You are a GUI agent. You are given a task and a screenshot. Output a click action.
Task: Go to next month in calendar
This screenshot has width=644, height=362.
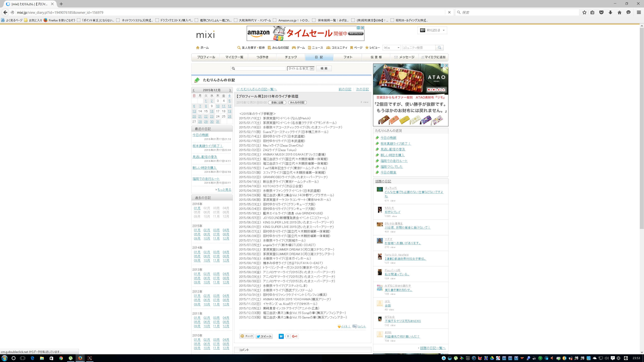[x=230, y=90]
